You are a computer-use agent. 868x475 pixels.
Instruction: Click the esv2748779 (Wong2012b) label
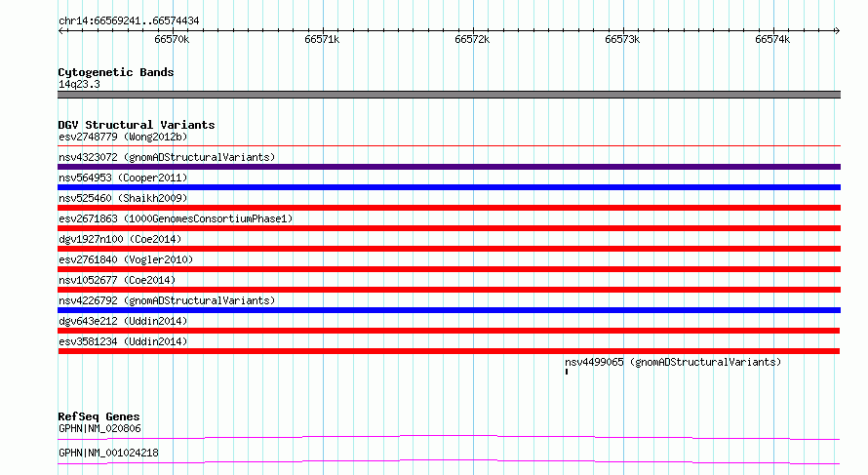coord(123,137)
